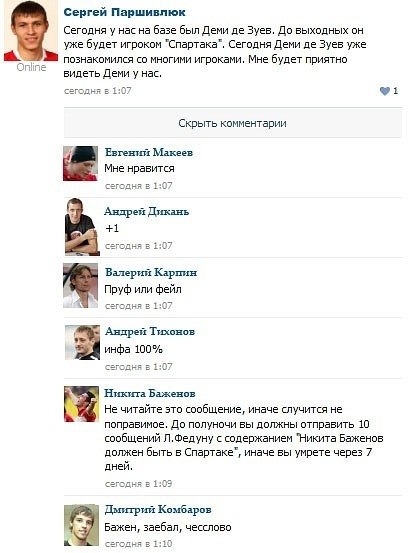Click Андрей Тихонов's avatar image
Image resolution: width=409 pixels, height=553 pixels.
pyautogui.click(x=83, y=342)
